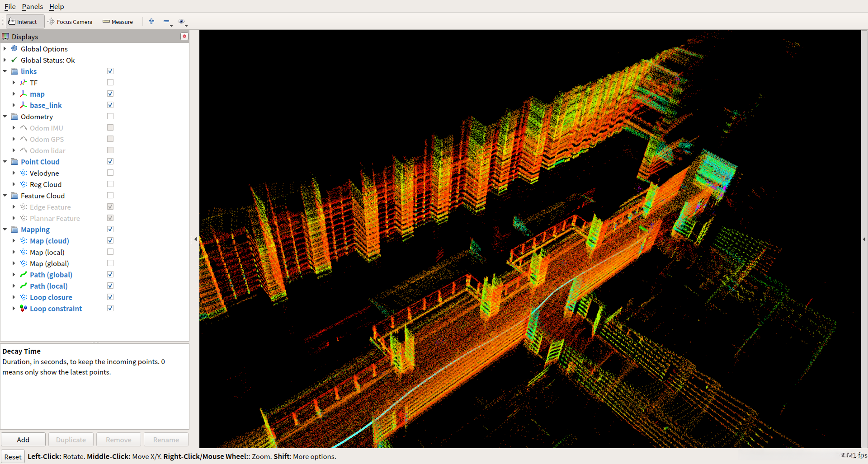Expand the Global Status row
Screen dimensions: 868x464
[x=5, y=60]
